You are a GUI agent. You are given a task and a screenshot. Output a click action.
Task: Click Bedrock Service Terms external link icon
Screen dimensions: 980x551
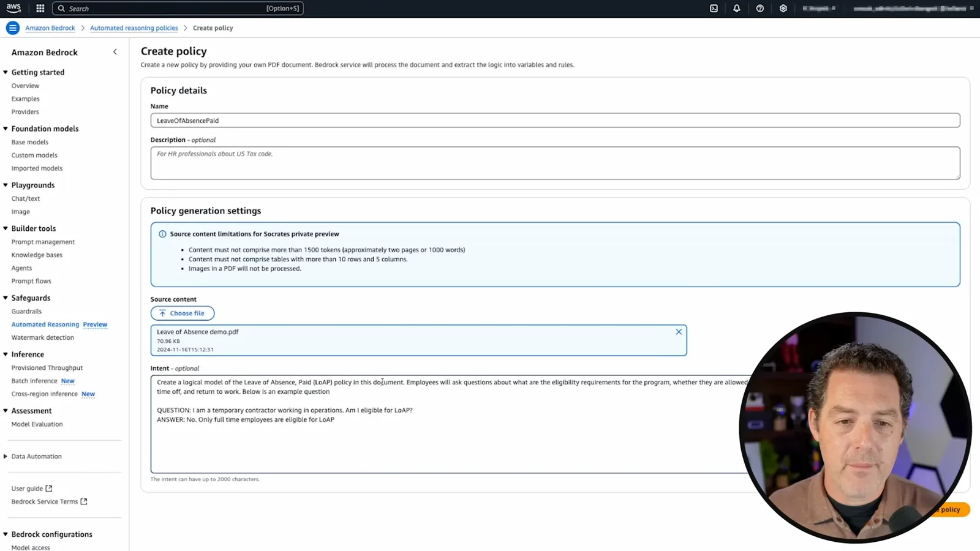coord(84,501)
